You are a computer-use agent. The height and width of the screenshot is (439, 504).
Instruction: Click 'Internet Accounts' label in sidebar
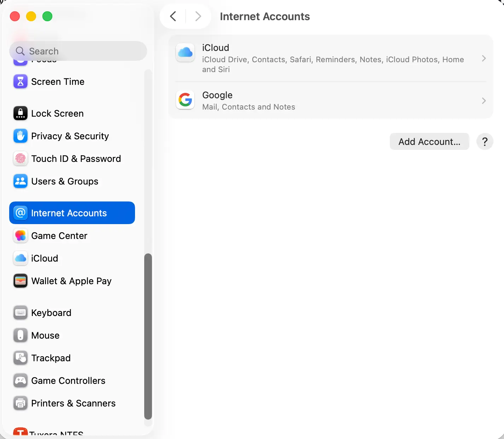pos(69,213)
